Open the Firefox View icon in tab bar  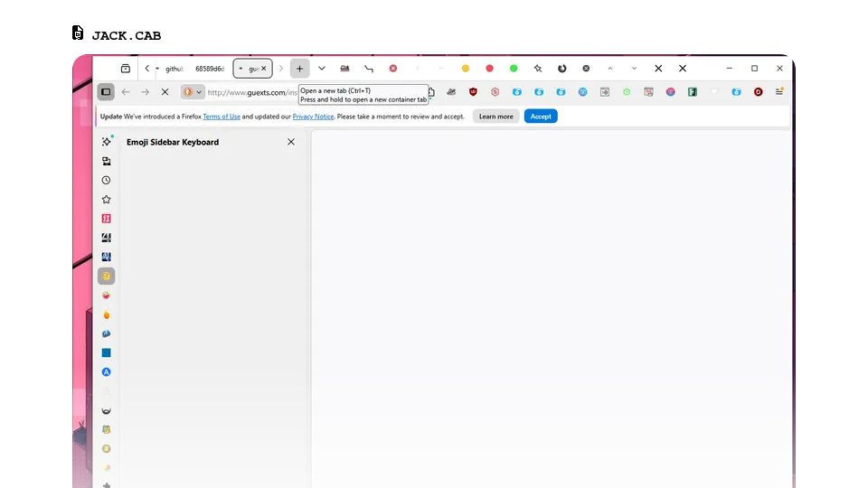(126, 69)
